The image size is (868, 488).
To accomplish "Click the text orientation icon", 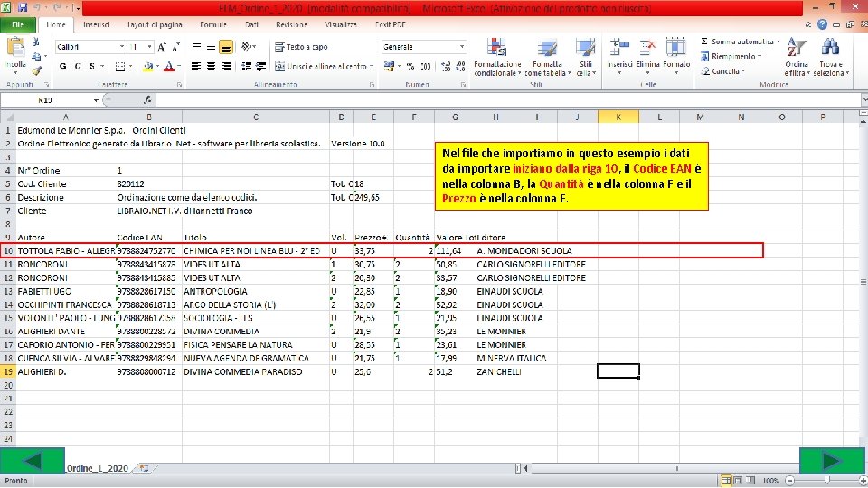I will 247,47.
